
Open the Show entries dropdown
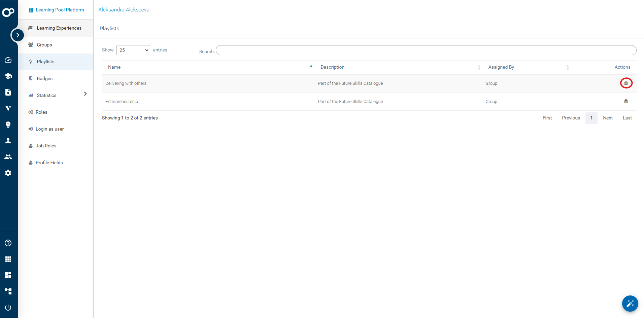point(133,50)
